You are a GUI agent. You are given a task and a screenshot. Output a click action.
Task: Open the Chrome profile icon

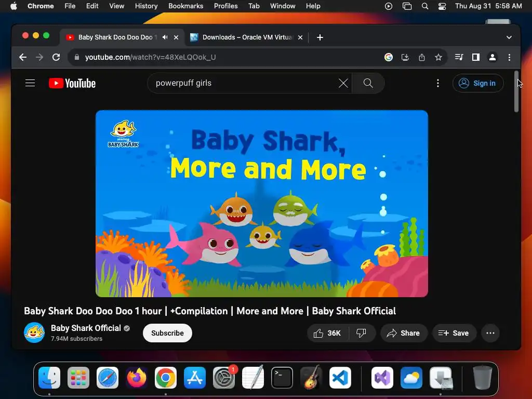493,57
